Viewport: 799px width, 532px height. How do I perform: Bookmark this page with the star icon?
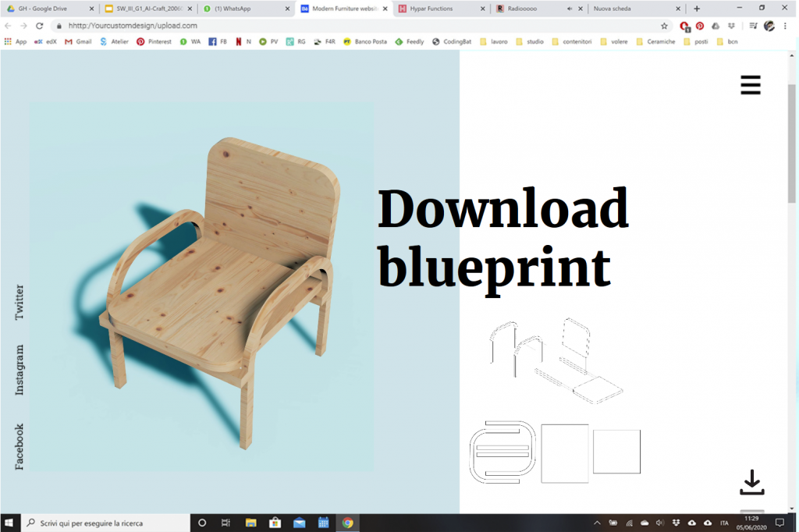pos(664,26)
